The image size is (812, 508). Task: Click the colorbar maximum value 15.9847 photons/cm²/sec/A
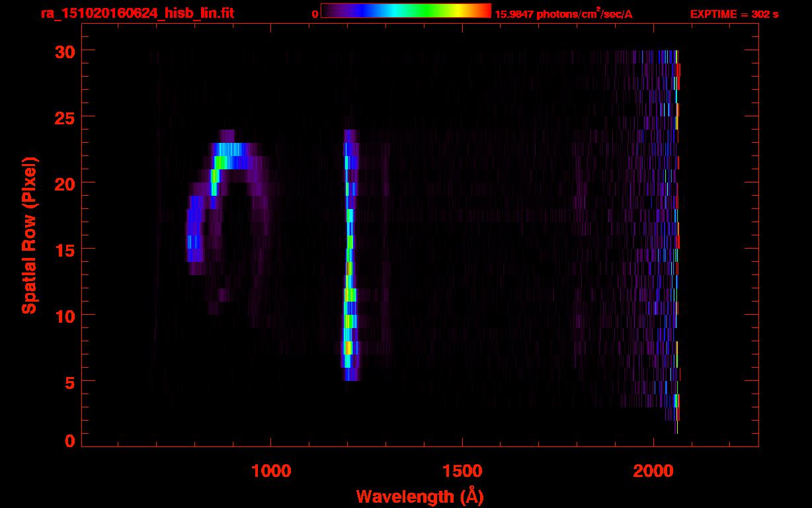tap(563, 14)
